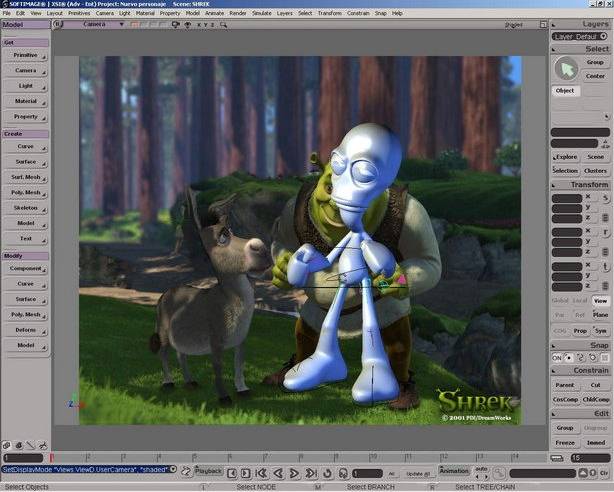Click frame 10 on the timeline
This screenshot has height=492, width=614.
click(x=373, y=457)
